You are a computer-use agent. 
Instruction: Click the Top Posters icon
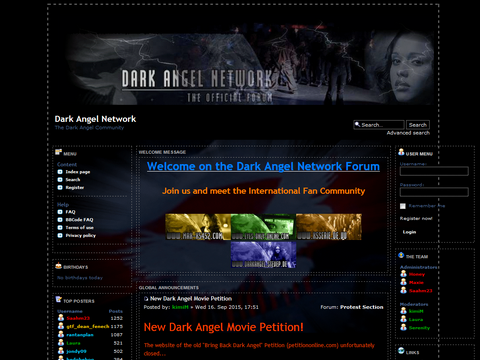pos(59,299)
